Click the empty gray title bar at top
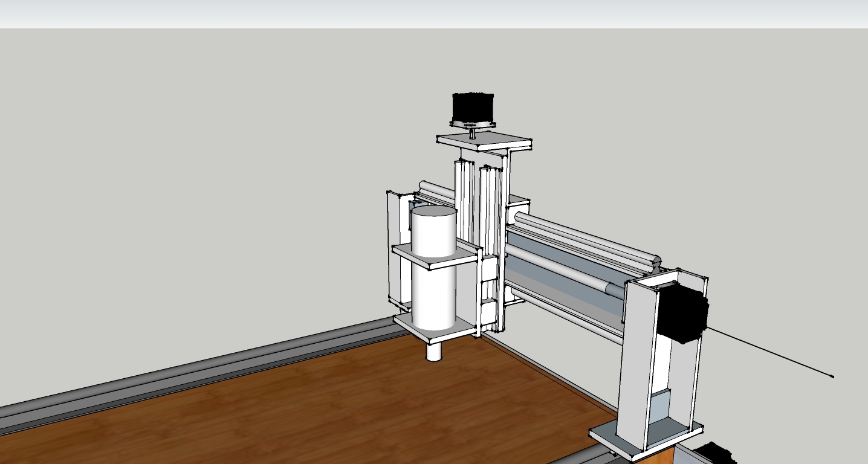Image resolution: width=868 pixels, height=464 pixels. [434, 13]
